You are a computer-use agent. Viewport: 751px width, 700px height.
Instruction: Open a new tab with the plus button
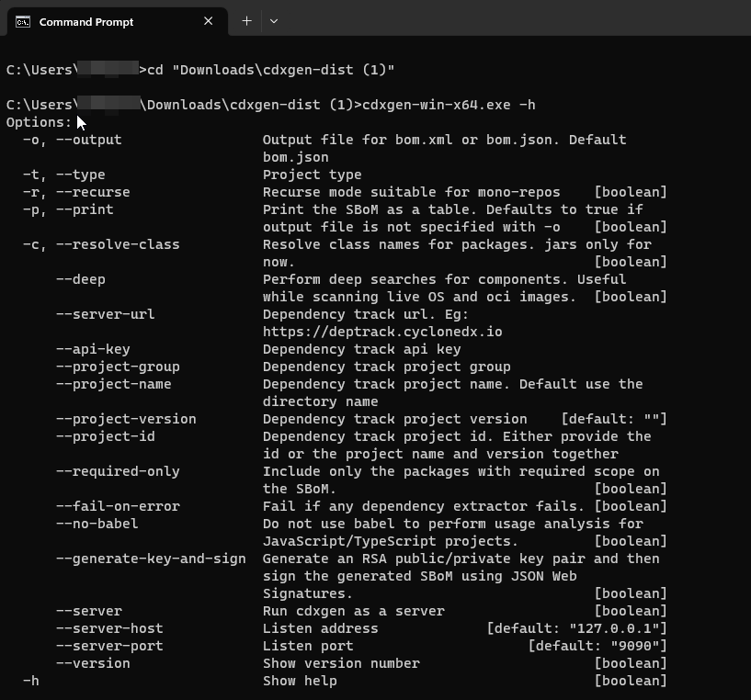tap(246, 20)
